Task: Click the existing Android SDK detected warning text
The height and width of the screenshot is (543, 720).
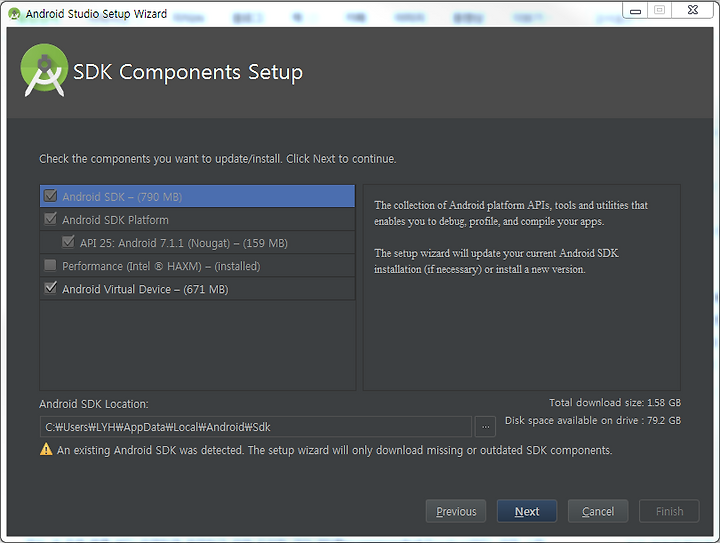Action: point(334,450)
